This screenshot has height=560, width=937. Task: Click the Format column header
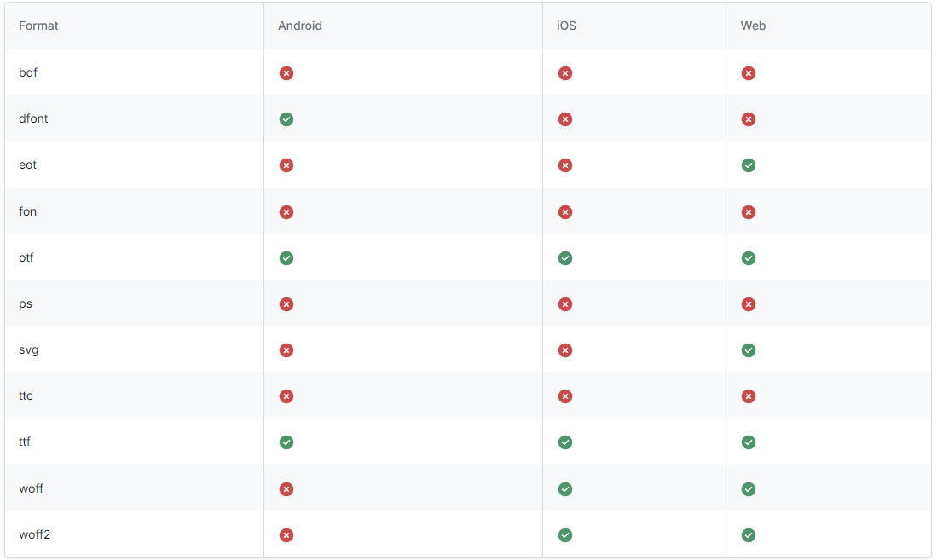click(x=38, y=26)
